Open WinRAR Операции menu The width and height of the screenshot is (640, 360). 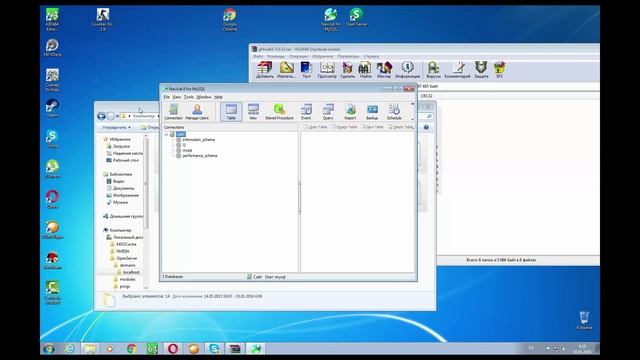(x=299, y=56)
